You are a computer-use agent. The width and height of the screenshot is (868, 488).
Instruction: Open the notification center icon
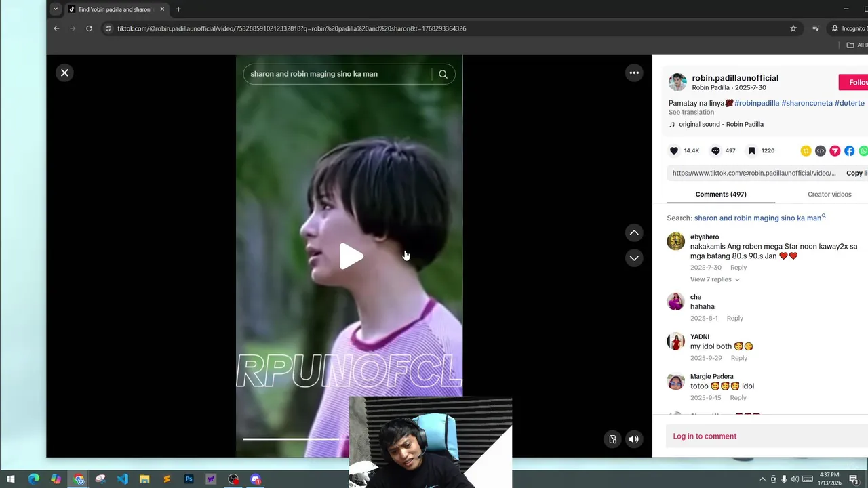point(854,480)
